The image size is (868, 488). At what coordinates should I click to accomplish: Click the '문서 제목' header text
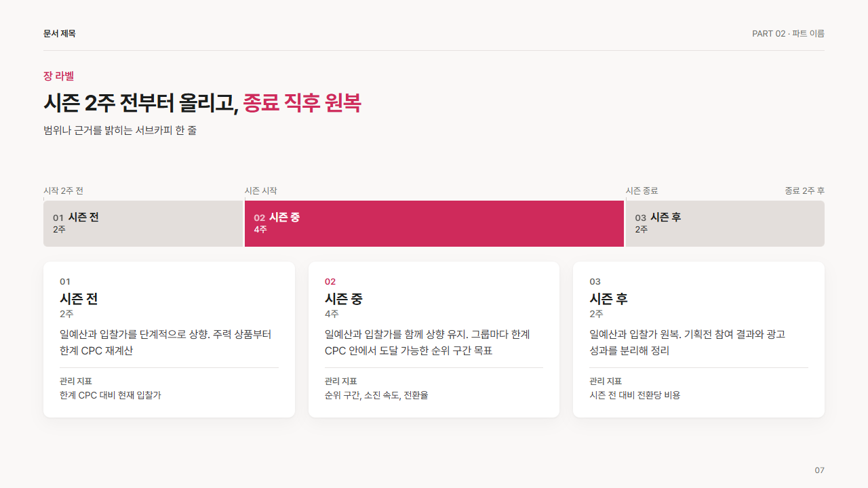(x=60, y=33)
